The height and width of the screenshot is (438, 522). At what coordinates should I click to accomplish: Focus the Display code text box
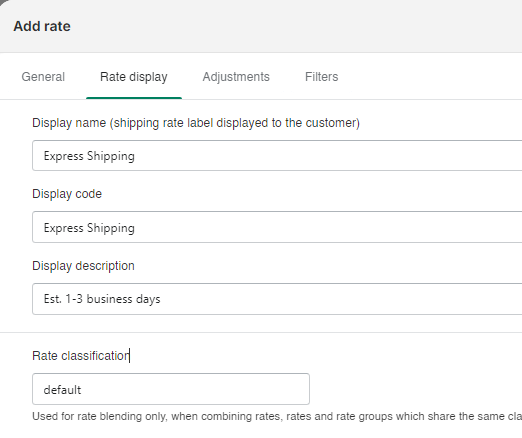point(277,227)
